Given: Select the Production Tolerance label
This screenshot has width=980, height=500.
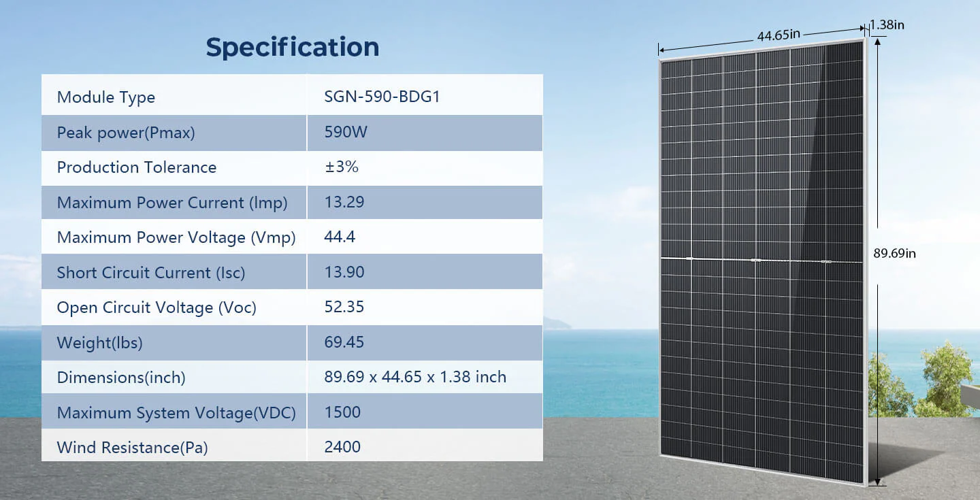Looking at the screenshot, I should [137, 167].
